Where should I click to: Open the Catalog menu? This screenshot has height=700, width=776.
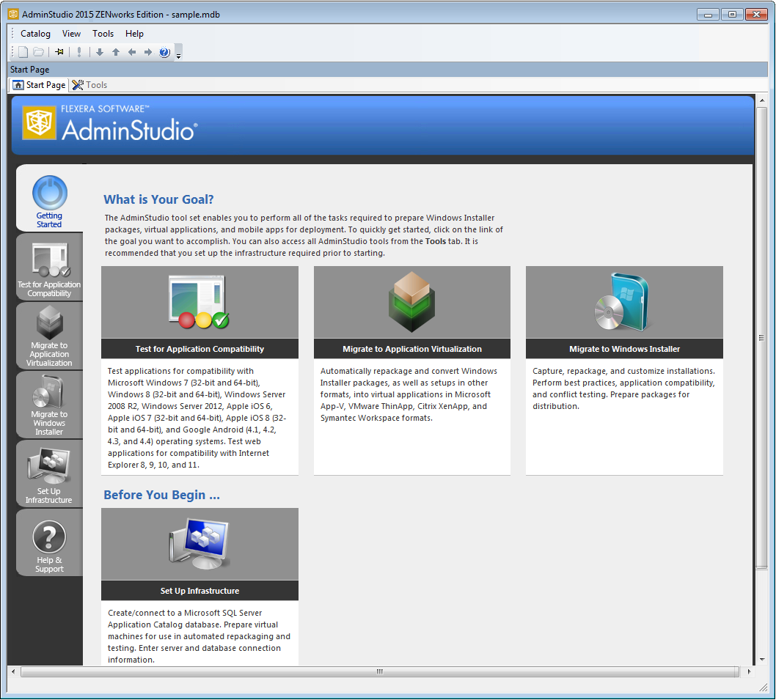pyautogui.click(x=35, y=34)
